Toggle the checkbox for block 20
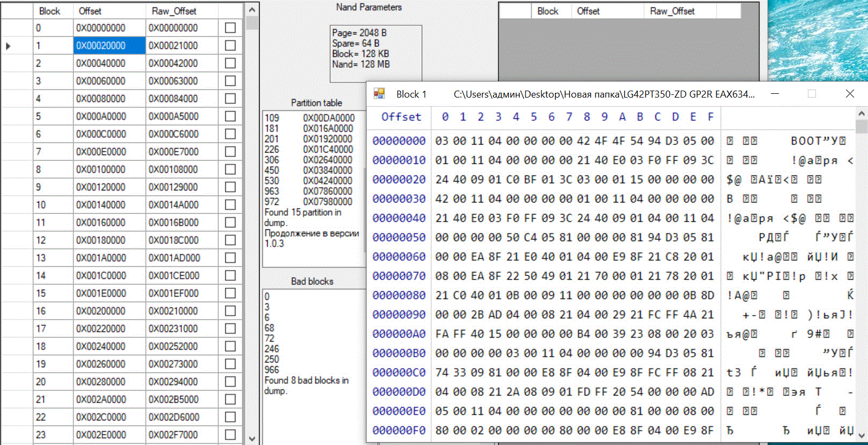The image size is (868, 445). click(230, 382)
